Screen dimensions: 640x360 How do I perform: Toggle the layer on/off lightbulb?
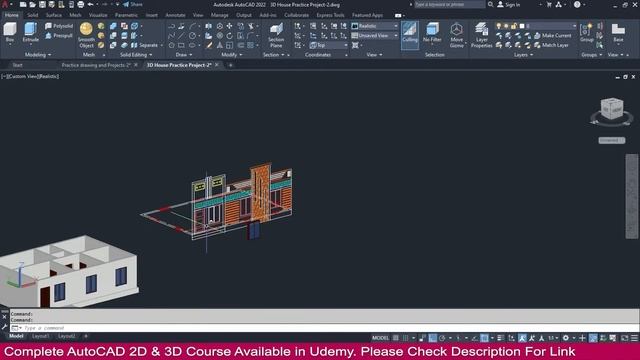tap(498, 26)
